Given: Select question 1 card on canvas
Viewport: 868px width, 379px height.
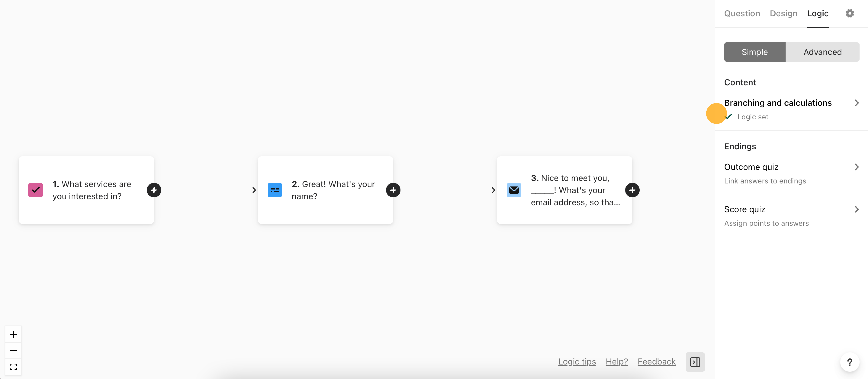Looking at the screenshot, I should pos(86,190).
